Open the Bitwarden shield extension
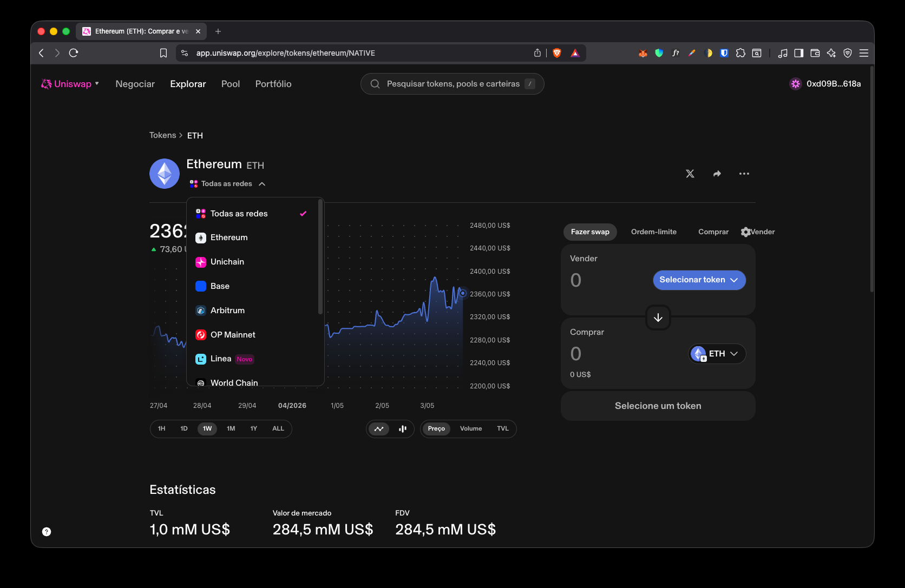Screen dimensions: 905x588 pyautogui.click(x=724, y=53)
